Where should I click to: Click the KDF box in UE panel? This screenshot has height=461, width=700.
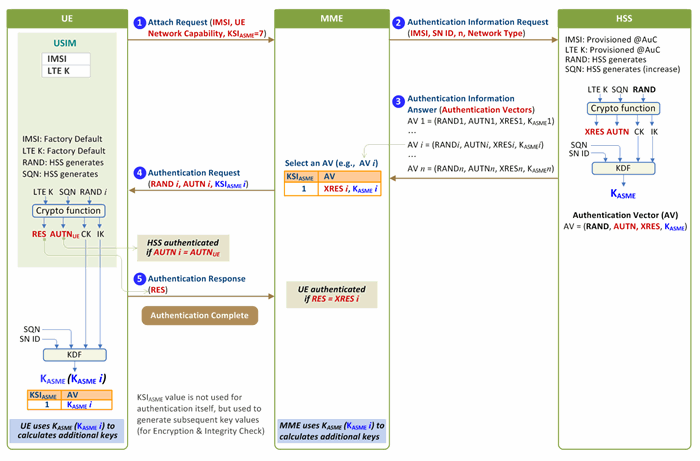pos(75,355)
